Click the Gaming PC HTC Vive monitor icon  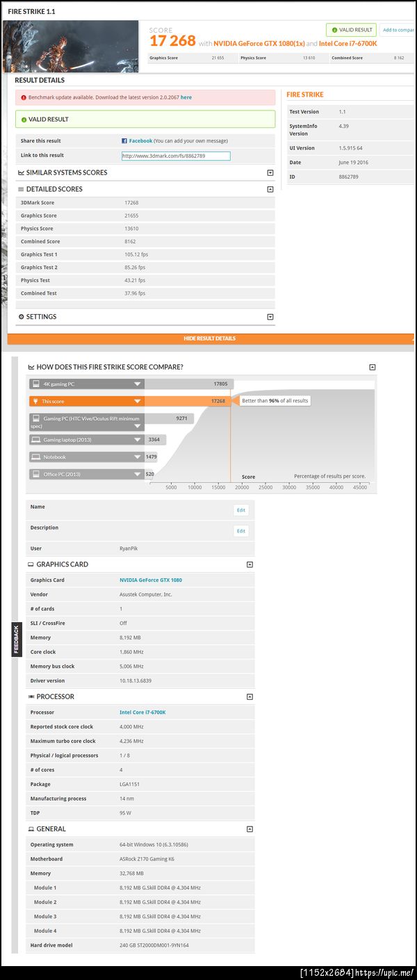click(x=35, y=419)
